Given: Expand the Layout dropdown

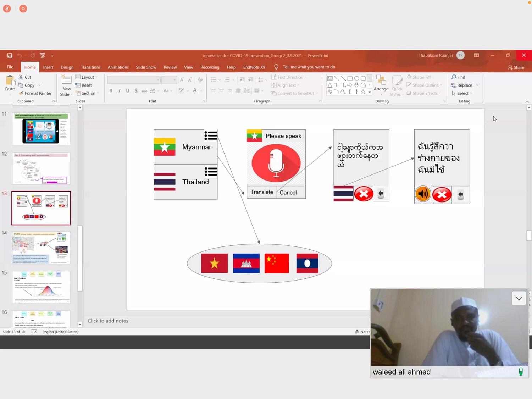Looking at the screenshot, I should [x=87, y=77].
